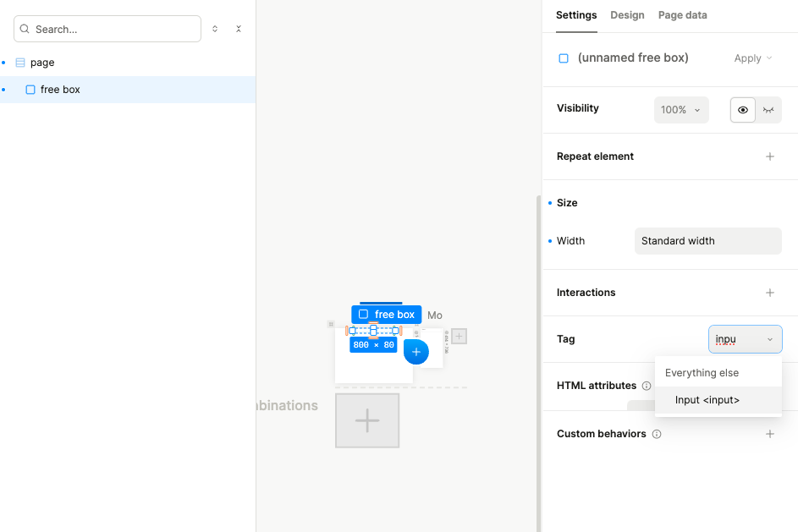Select the page item in the tree
The width and height of the screenshot is (798, 532).
click(x=42, y=63)
